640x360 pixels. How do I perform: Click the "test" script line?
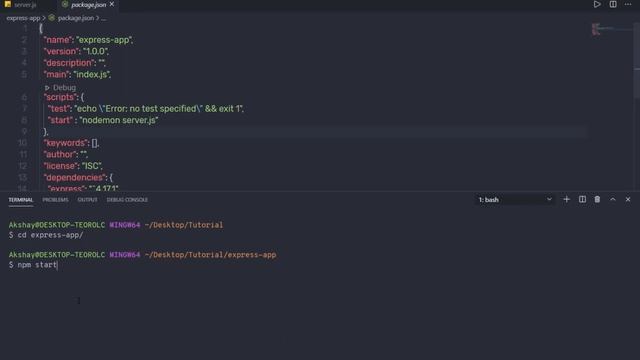tap(145, 109)
